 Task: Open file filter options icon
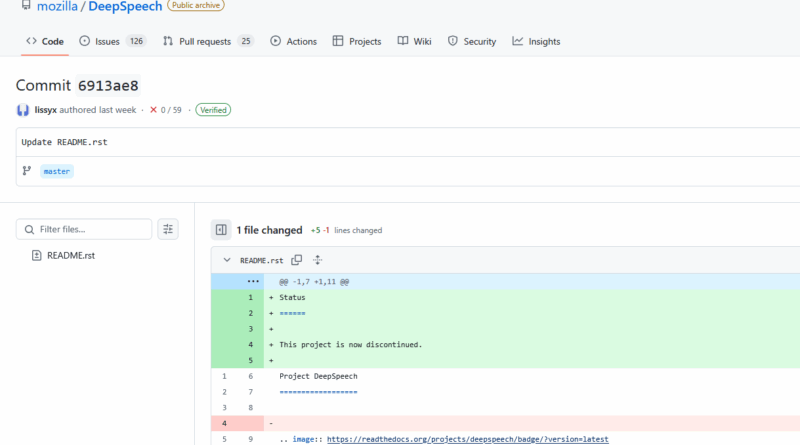click(168, 229)
